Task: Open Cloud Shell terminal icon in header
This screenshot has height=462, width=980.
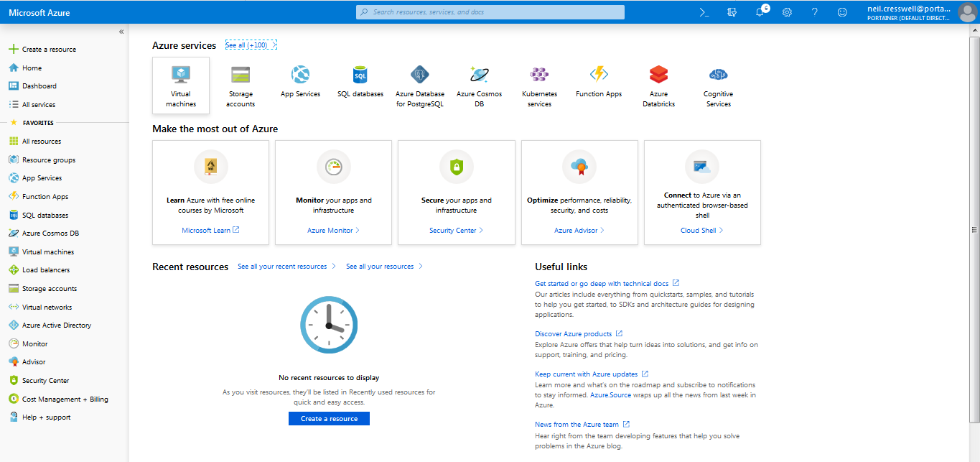Action: coord(704,12)
